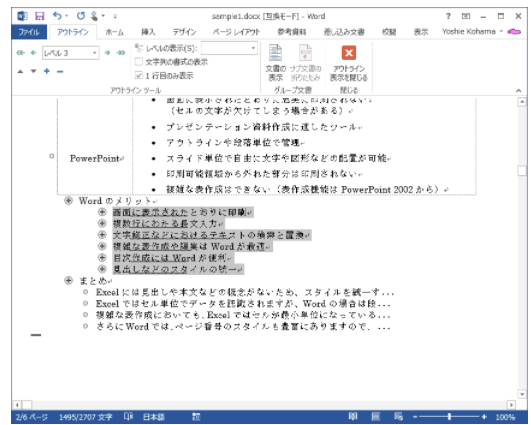The image size is (531, 425).
Task: Open Yoshie Kohama account menu
Action: pyautogui.click(x=472, y=31)
